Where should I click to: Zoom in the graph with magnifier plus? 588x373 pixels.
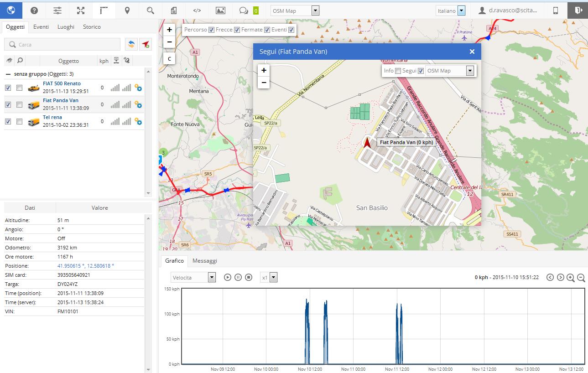pos(571,277)
